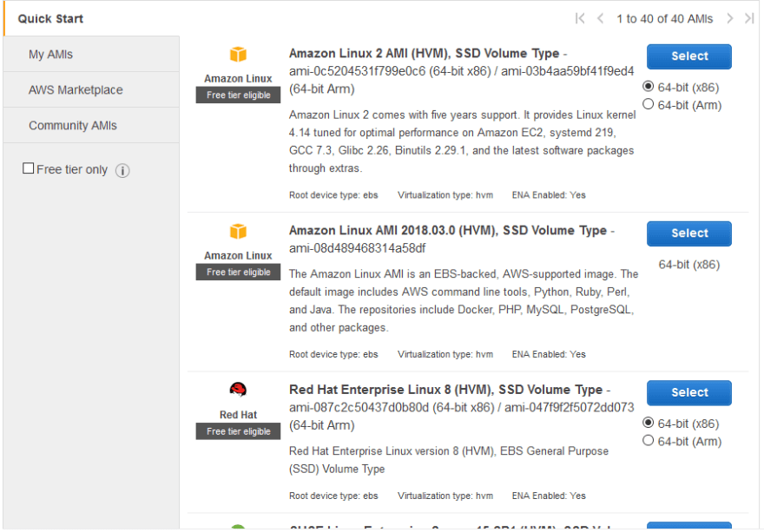Screen dimensions: 764x532
Task: Select the Amazon Linux AMI 2018.03.0
Action: 689,233
